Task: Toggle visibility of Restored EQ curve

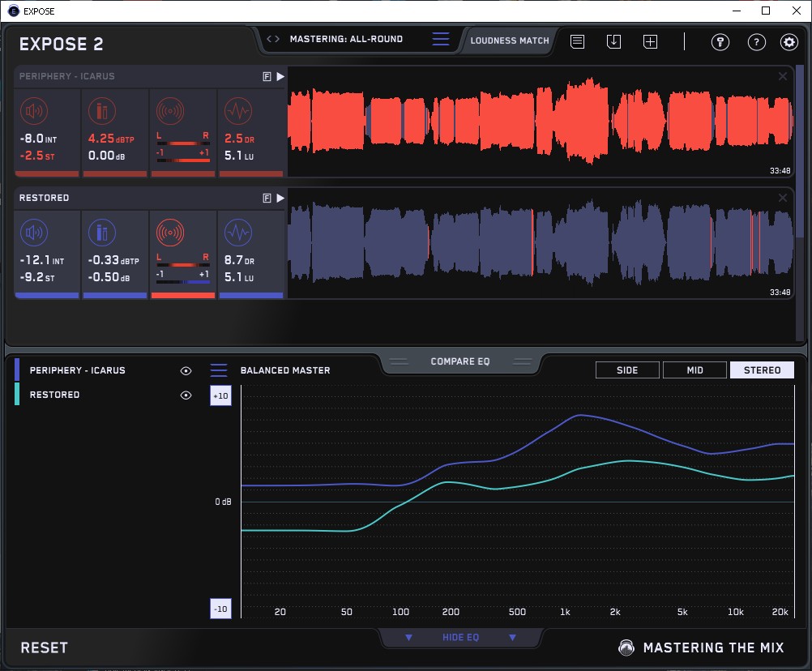Action: [186, 395]
